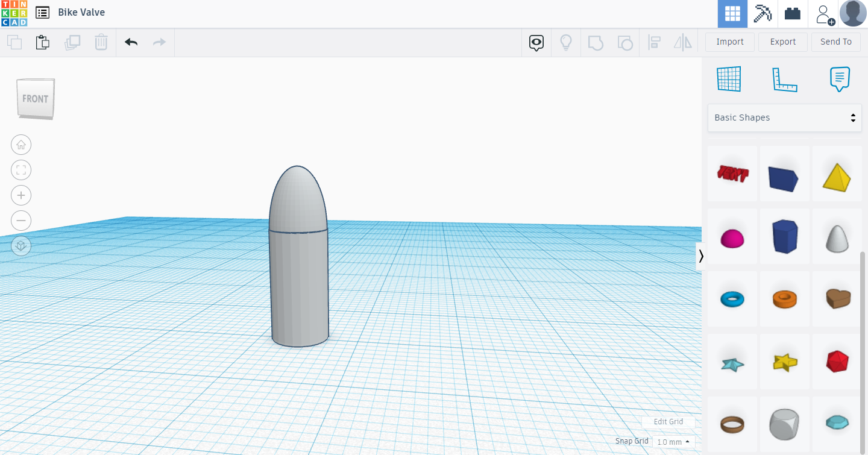The height and width of the screenshot is (455, 868).
Task: Select the magenta Half Sphere shape
Action: click(732, 236)
